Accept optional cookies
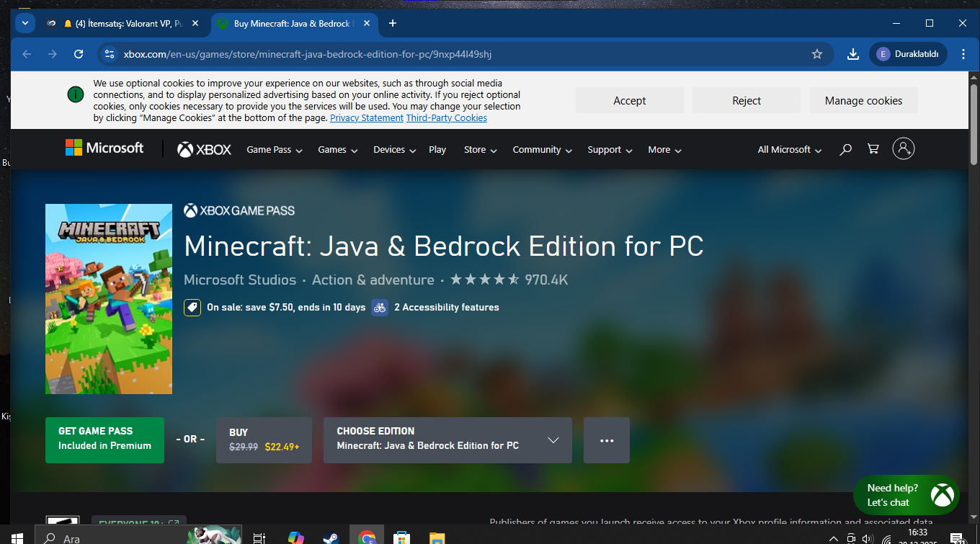This screenshot has width=980, height=544. pyautogui.click(x=630, y=101)
